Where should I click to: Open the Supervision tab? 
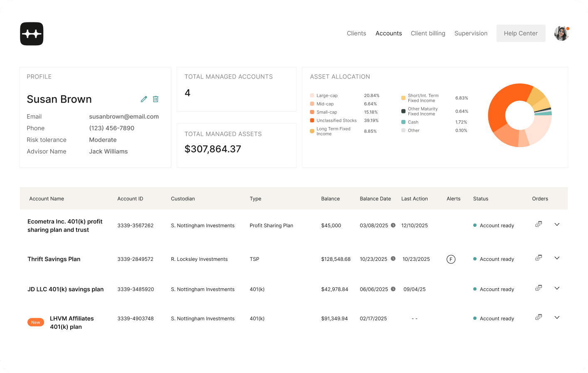click(x=471, y=33)
